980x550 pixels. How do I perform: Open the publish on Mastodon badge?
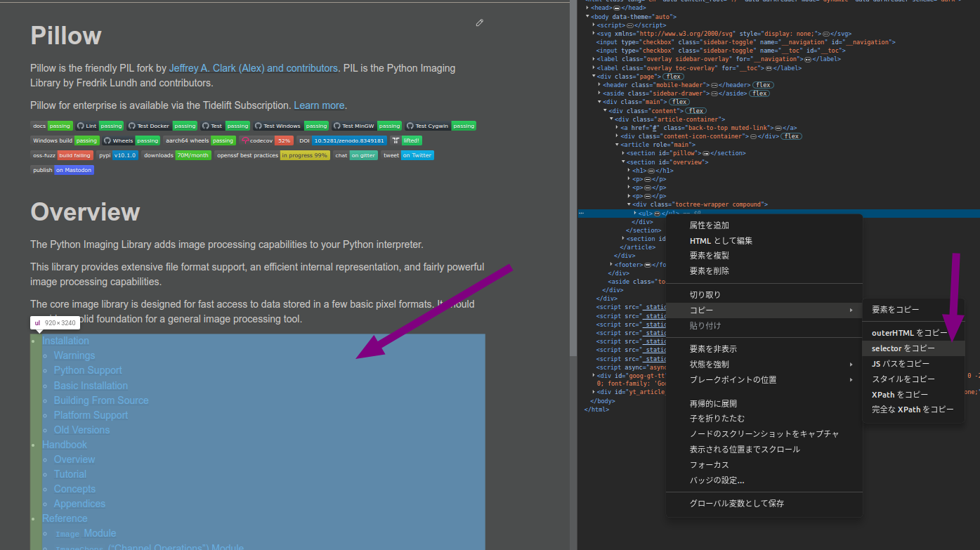click(63, 170)
